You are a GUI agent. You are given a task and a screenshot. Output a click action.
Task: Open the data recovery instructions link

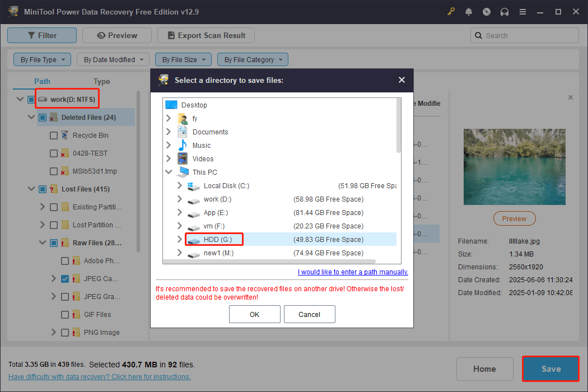(99, 377)
